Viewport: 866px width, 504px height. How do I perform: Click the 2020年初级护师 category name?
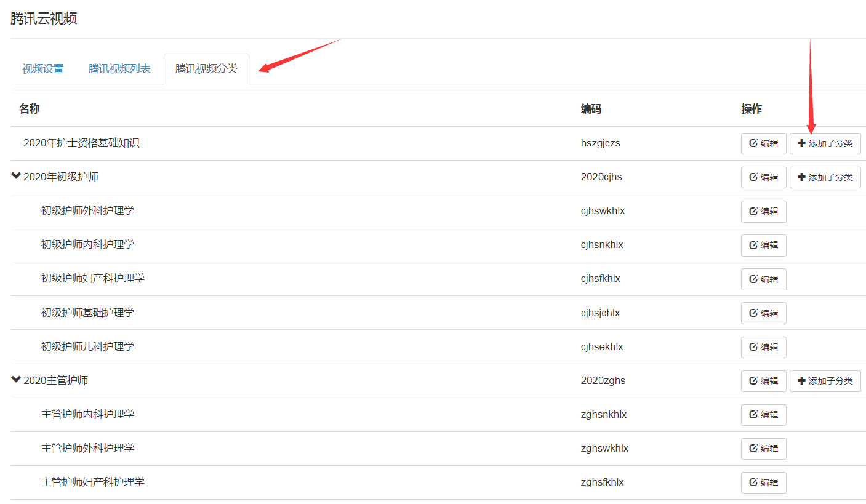61,177
